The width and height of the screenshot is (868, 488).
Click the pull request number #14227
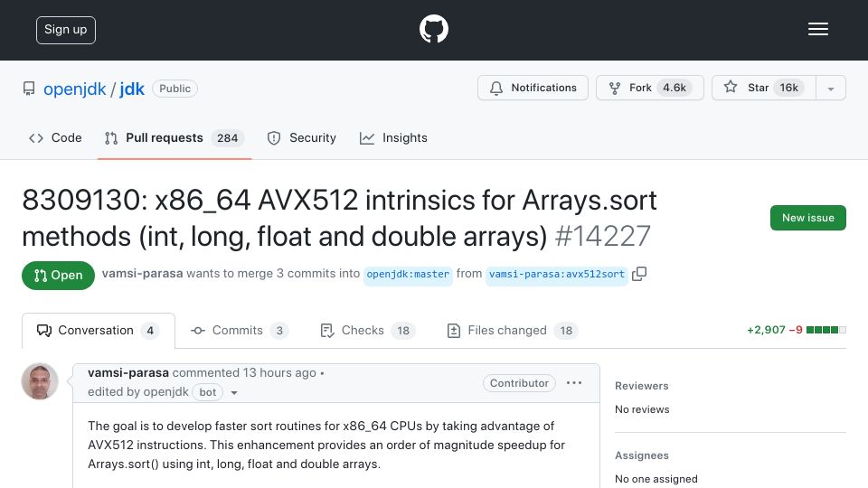coord(603,237)
